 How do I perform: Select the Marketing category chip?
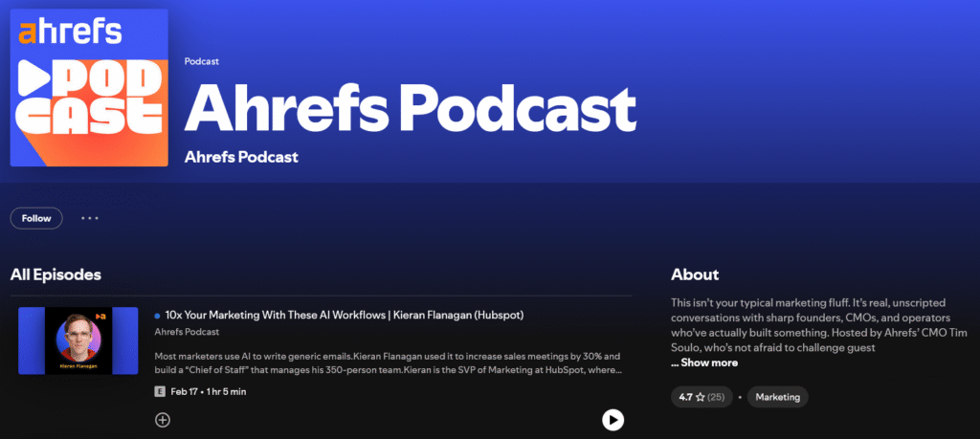[777, 396]
